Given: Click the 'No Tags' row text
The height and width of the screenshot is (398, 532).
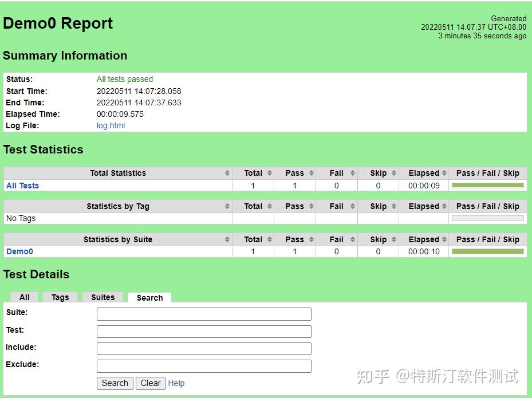Looking at the screenshot, I should tap(21, 218).
